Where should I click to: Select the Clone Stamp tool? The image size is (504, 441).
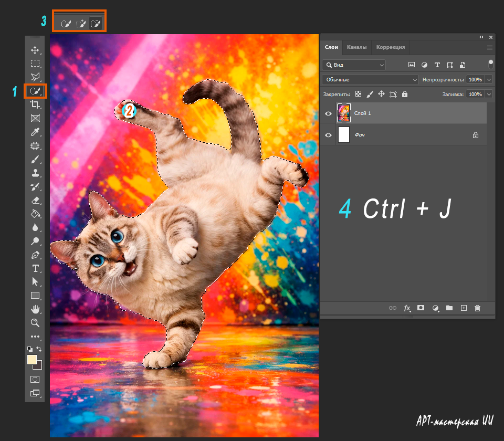click(x=35, y=173)
